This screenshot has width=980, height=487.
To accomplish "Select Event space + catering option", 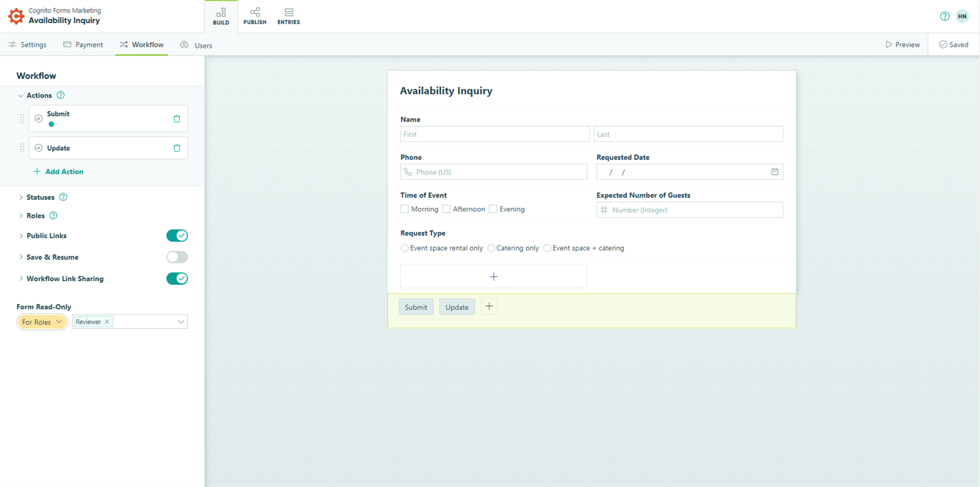I will pyautogui.click(x=547, y=248).
